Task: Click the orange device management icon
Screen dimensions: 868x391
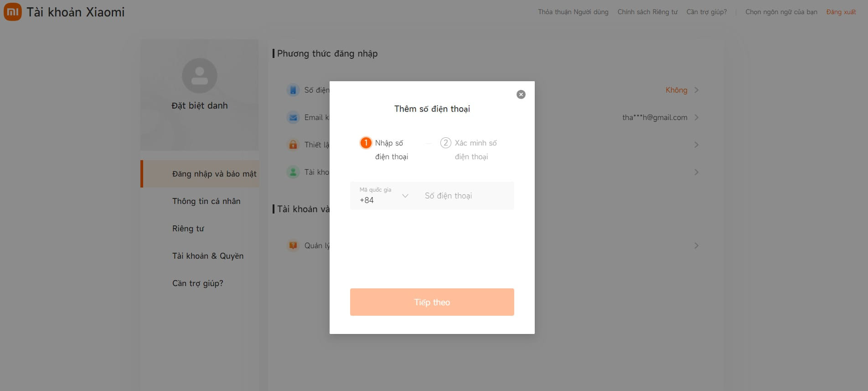Action: 293,245
